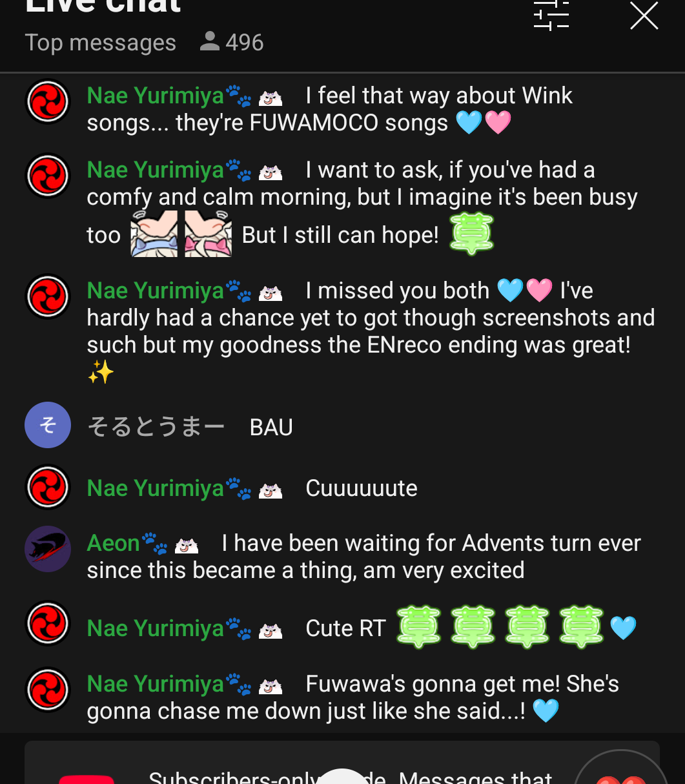The width and height of the screenshot is (685, 784).
Task: Open the Top messages chat mode selector
Action: coord(100,43)
